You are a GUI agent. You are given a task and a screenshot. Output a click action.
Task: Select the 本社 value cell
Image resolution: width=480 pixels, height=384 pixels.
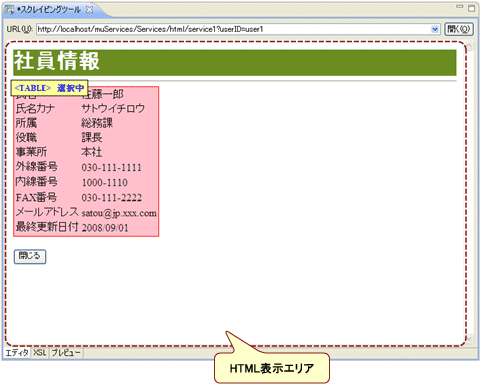(92, 152)
